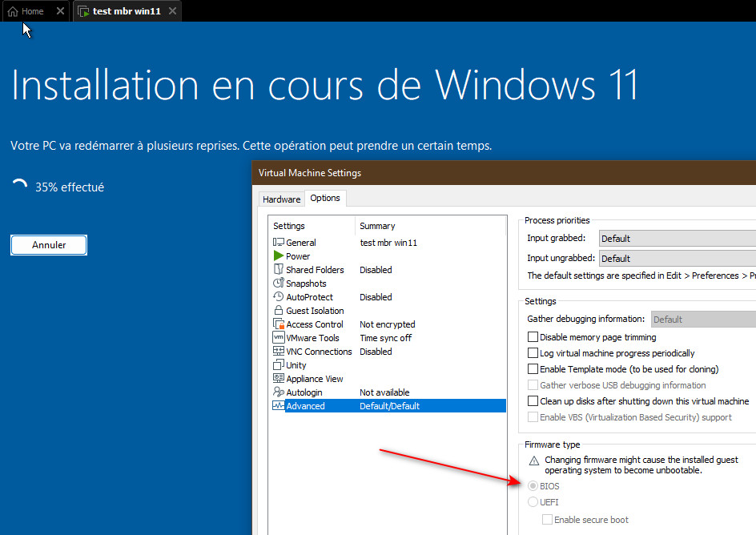
Task: Close the test mbr win11 tab
Action: click(173, 10)
